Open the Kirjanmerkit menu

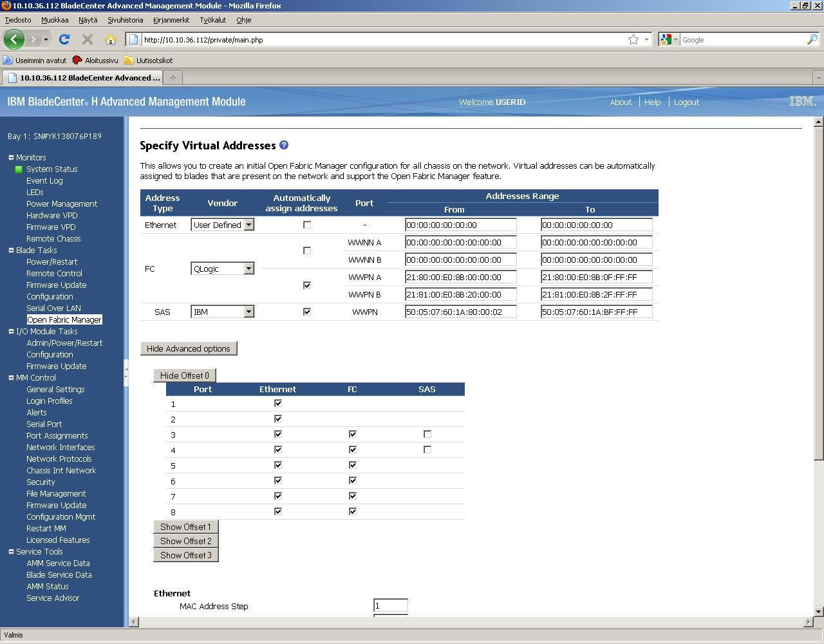[171, 20]
